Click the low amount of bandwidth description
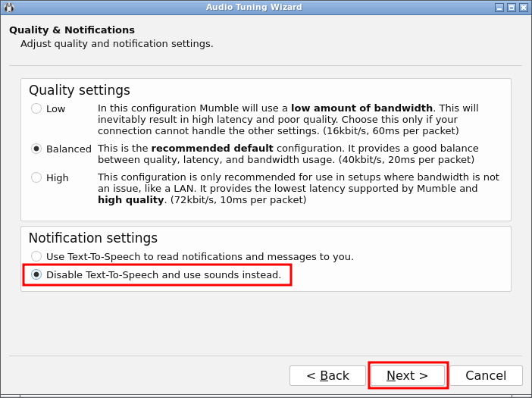The image size is (532, 398). [x=288, y=119]
